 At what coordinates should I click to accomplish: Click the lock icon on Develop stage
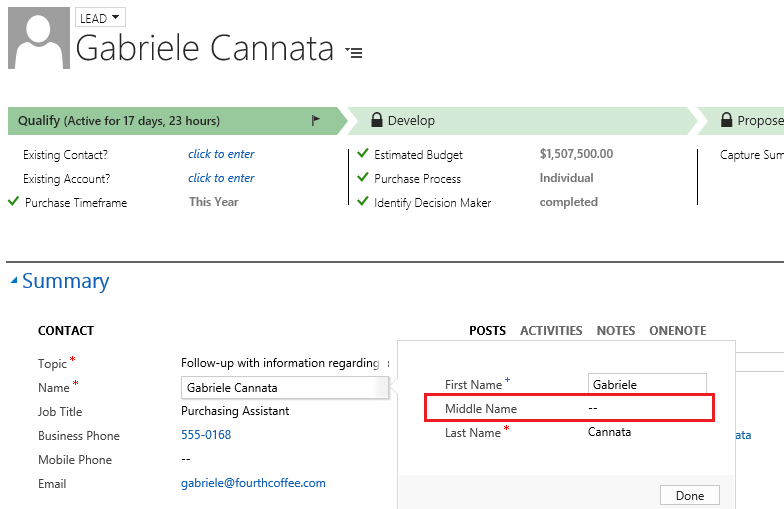(377, 120)
